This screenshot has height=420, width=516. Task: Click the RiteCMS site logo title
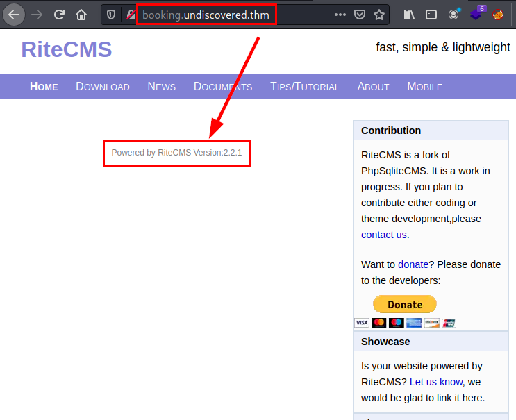click(x=67, y=49)
